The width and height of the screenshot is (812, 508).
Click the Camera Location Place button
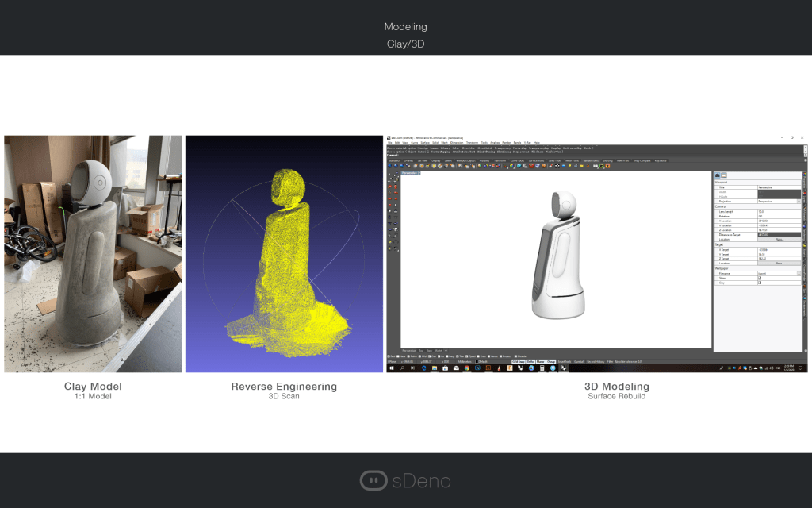(x=779, y=239)
